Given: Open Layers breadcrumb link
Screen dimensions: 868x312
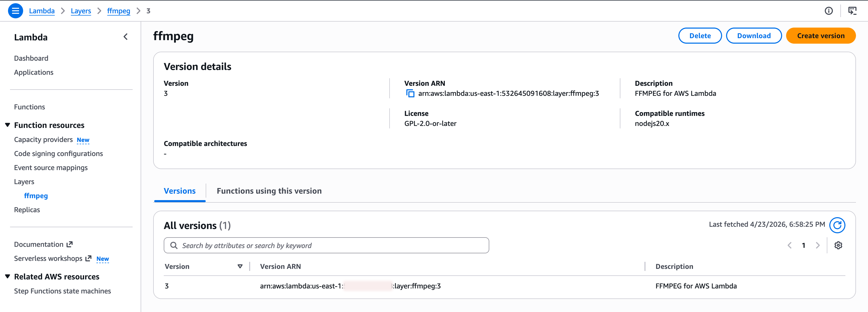Looking at the screenshot, I should point(81,11).
